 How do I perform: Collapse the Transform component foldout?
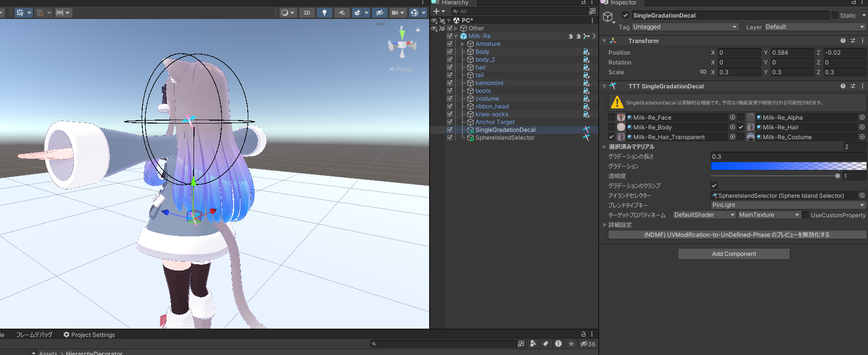(x=605, y=41)
